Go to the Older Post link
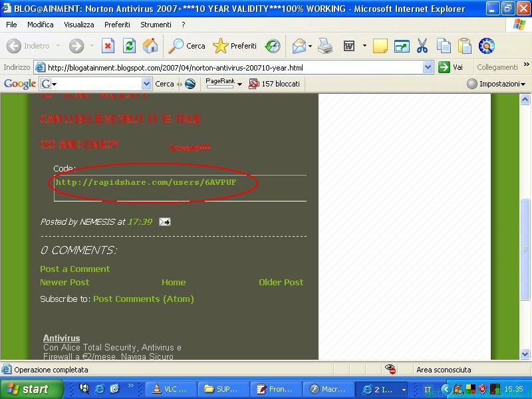This screenshot has height=399, width=532. (x=281, y=282)
